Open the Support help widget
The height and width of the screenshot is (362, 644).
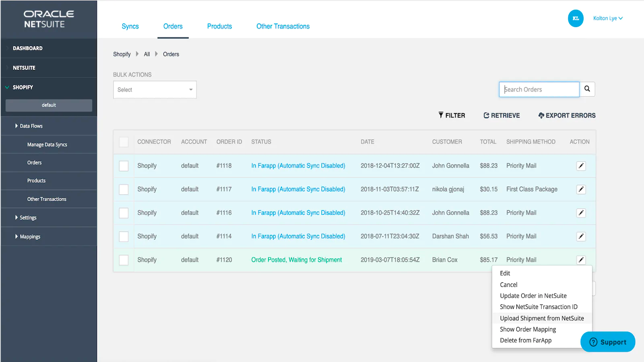pos(608,342)
